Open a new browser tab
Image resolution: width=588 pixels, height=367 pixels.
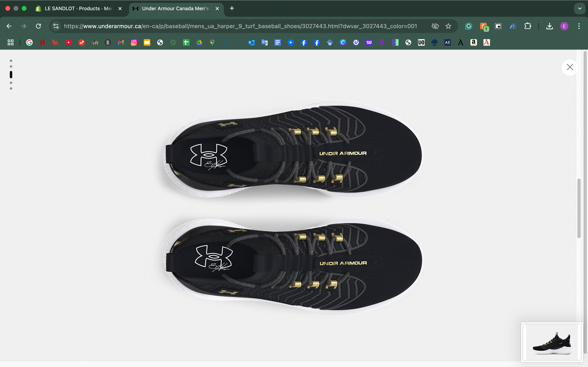point(232,8)
